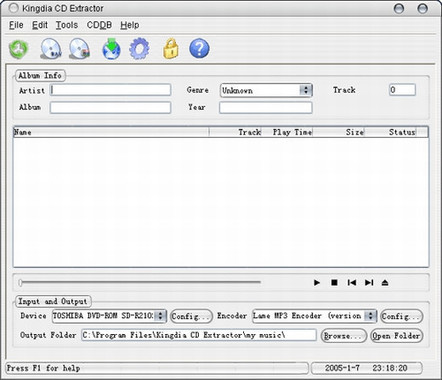Click the blue question mark help icon

click(x=199, y=49)
